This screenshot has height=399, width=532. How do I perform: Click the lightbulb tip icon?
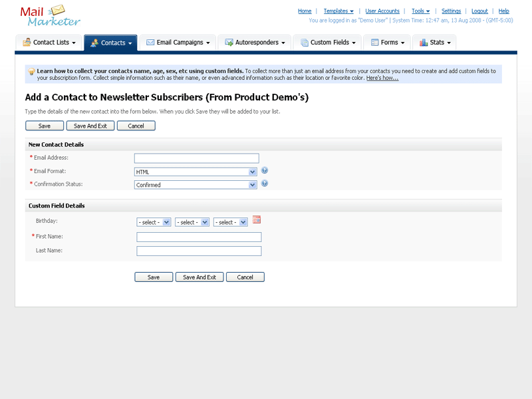click(x=31, y=71)
